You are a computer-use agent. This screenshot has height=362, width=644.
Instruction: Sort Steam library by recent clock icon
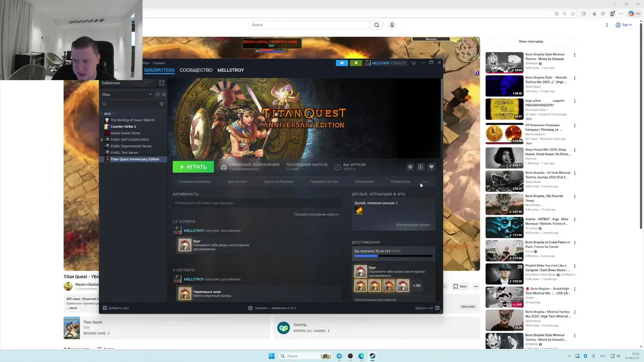(157, 95)
